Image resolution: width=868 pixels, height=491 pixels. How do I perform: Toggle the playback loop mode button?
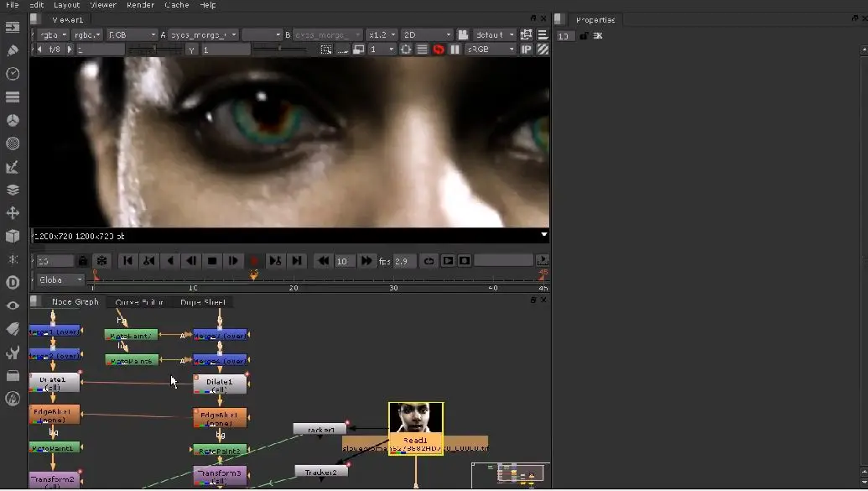coord(429,260)
